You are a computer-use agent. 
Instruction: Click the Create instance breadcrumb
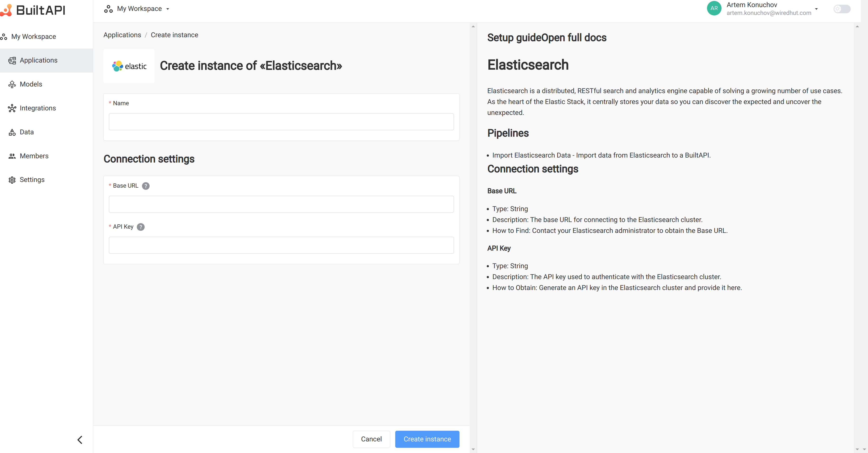coord(174,35)
